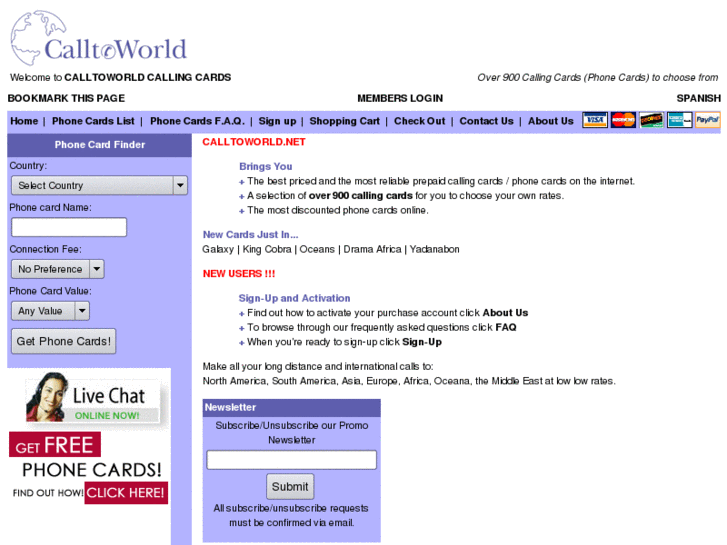Click the Get Phone Cards! button
This screenshot has width=727, height=545.
pyautogui.click(x=64, y=341)
